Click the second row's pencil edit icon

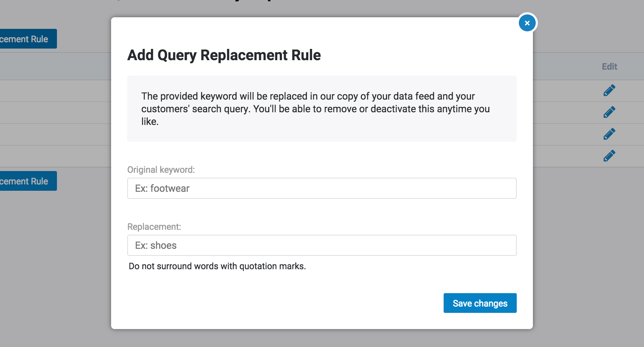[x=609, y=112]
